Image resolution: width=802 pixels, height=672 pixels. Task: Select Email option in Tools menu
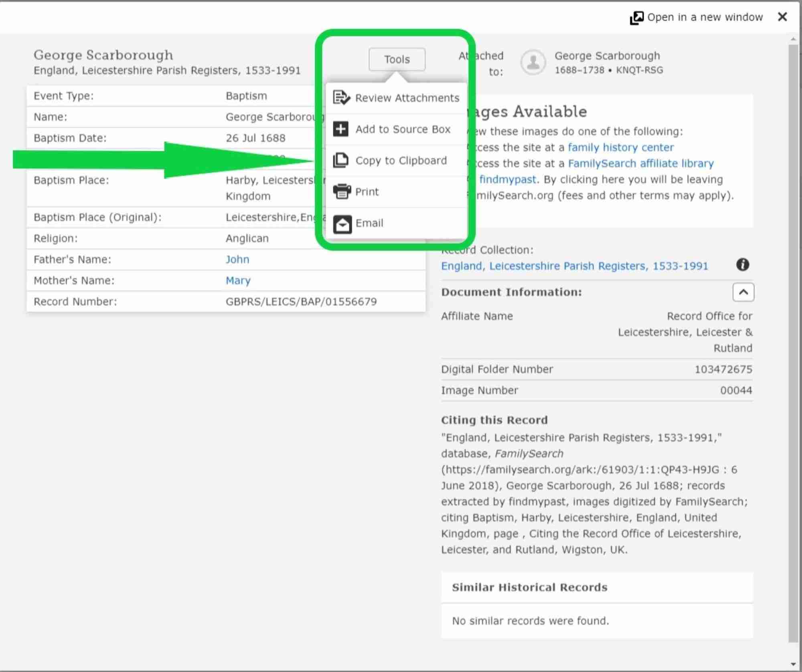(369, 223)
